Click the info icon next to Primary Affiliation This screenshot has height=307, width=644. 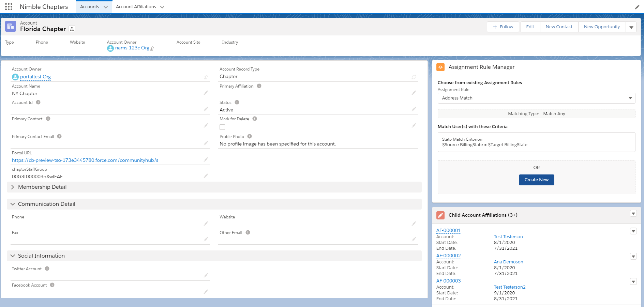tap(259, 86)
